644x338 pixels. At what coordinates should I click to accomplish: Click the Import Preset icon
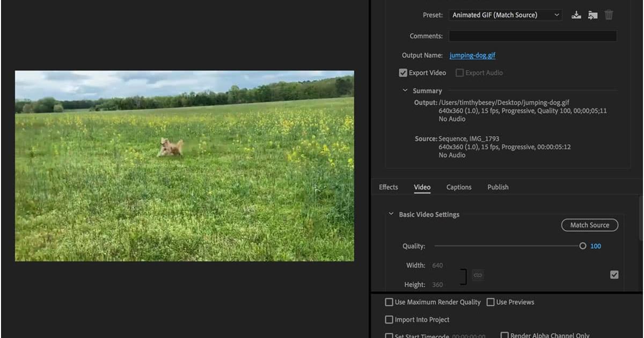[x=592, y=15]
